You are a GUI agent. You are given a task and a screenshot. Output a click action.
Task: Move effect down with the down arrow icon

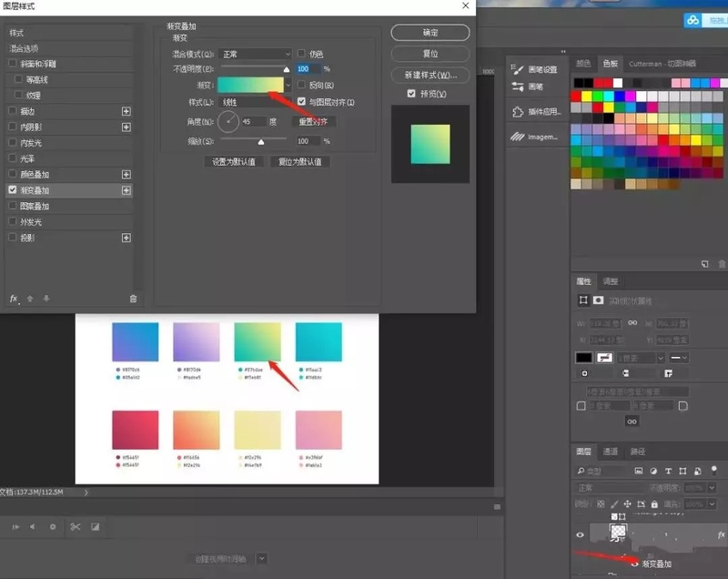46,299
